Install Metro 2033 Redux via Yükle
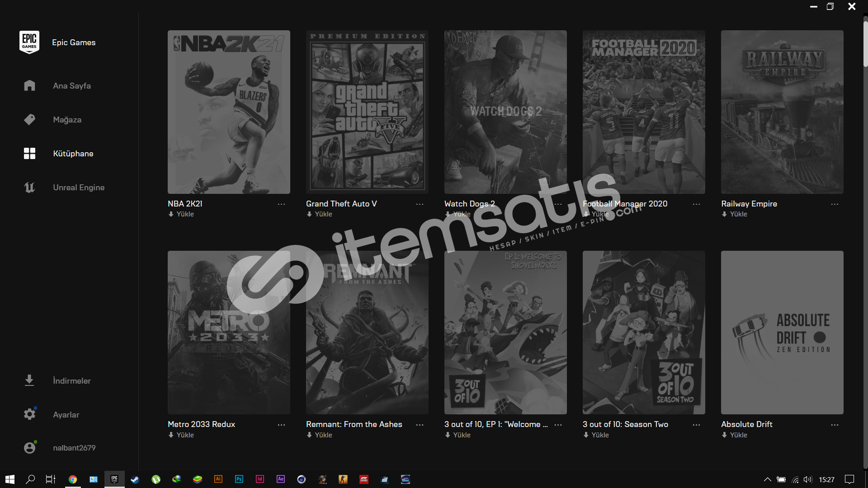Screen dimensions: 868x488 (x=181, y=435)
